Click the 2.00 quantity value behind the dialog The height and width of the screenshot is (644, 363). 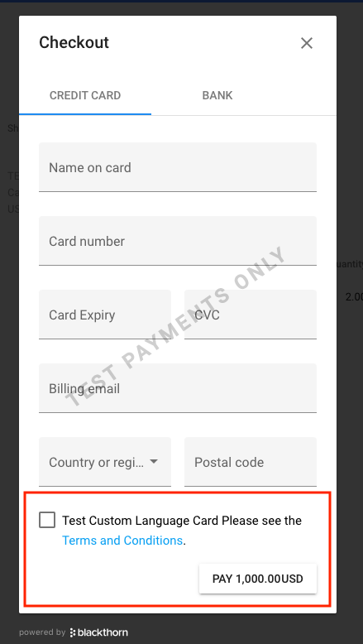(354, 296)
